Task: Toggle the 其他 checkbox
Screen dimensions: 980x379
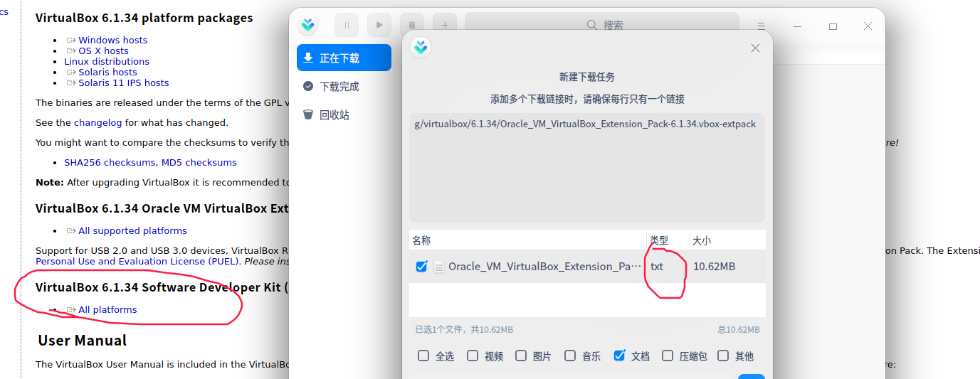Action: (724, 356)
